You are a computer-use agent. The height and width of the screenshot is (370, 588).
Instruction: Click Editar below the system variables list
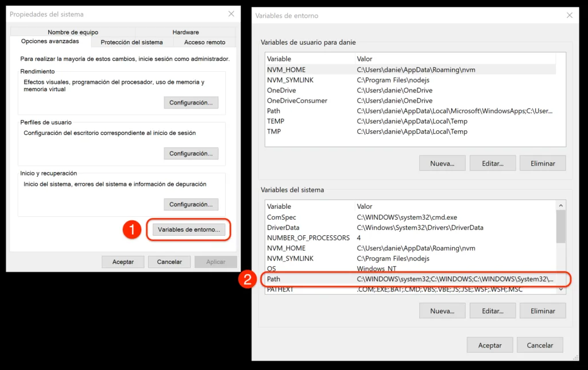point(492,311)
